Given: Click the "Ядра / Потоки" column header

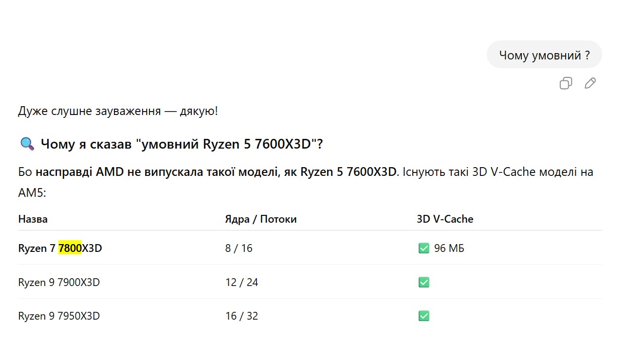Looking at the screenshot, I should [261, 219].
